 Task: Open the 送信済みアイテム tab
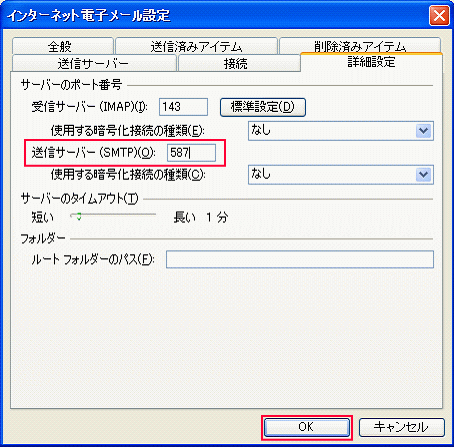(196, 46)
